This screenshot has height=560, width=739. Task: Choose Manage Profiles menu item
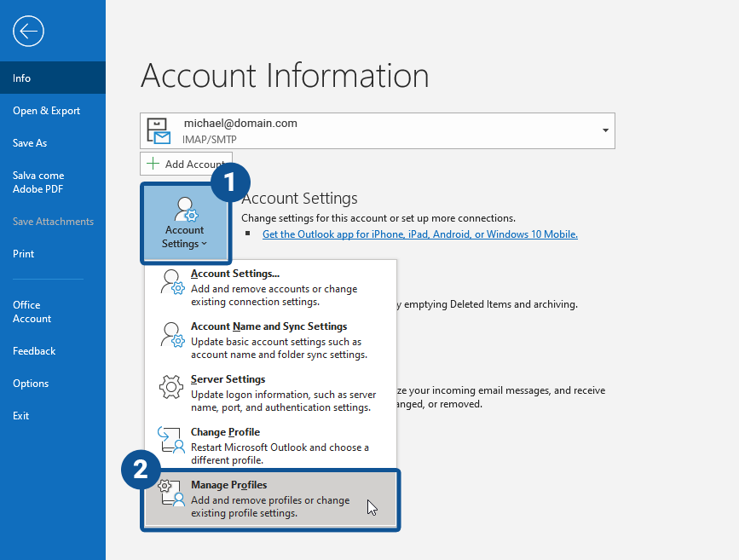[270, 499]
